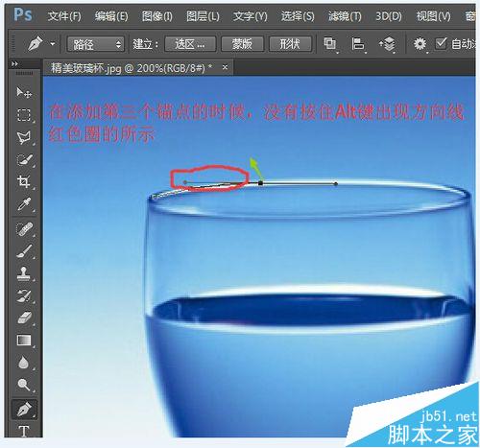480x448 pixels.
Task: Select the Blur tool
Action: [x=24, y=363]
